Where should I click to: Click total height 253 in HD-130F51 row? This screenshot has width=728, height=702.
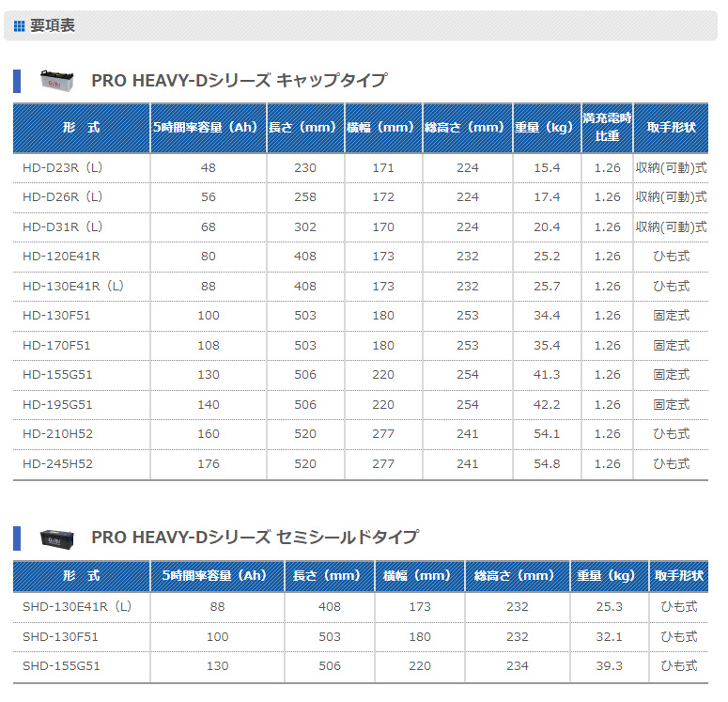point(468,316)
